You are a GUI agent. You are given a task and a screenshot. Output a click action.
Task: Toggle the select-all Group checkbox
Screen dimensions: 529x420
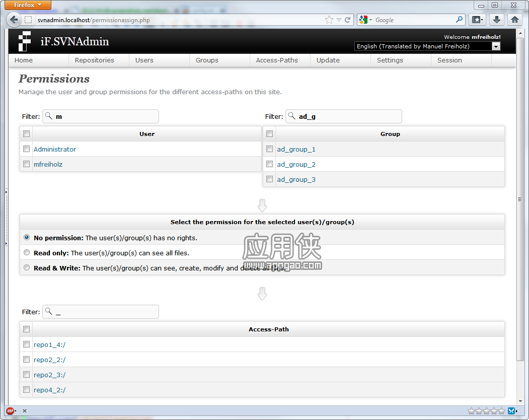(270, 133)
